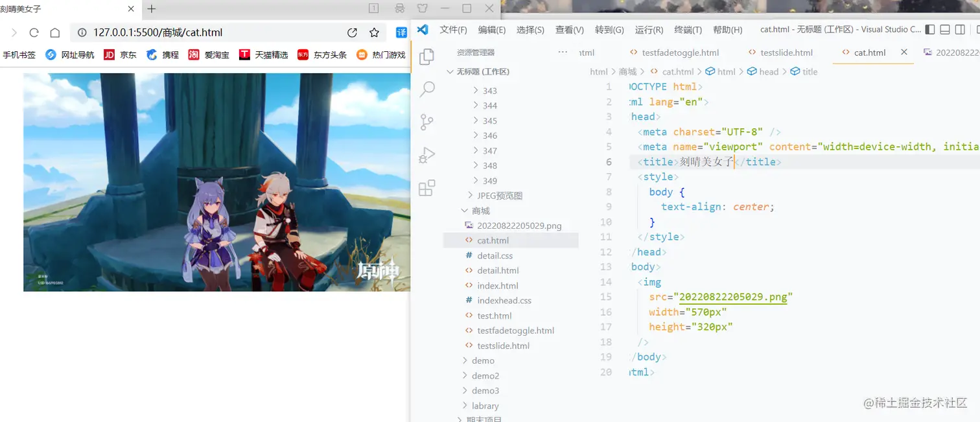Expand the demo folder
The image size is (980, 422).
pyautogui.click(x=478, y=360)
